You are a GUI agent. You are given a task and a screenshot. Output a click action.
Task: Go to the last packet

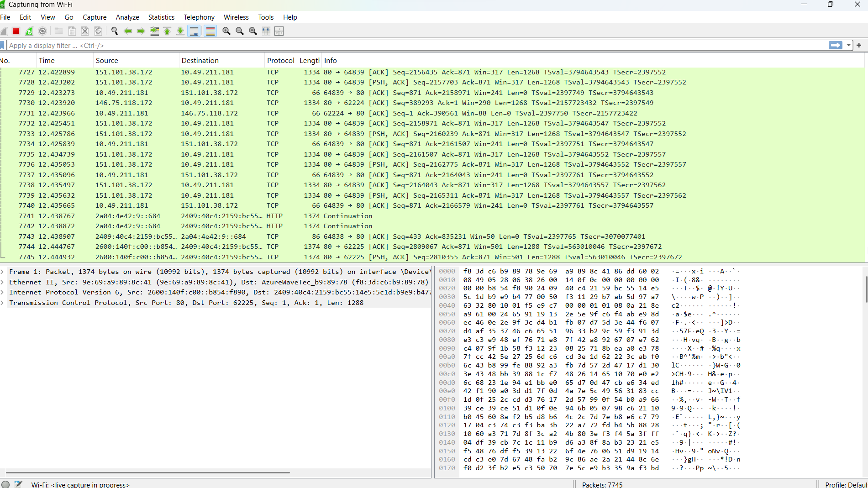click(x=180, y=31)
